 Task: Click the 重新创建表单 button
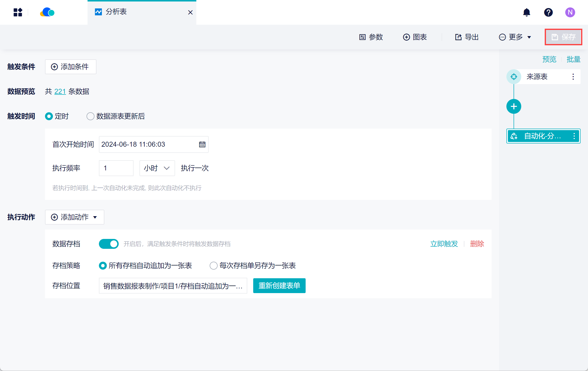click(279, 286)
